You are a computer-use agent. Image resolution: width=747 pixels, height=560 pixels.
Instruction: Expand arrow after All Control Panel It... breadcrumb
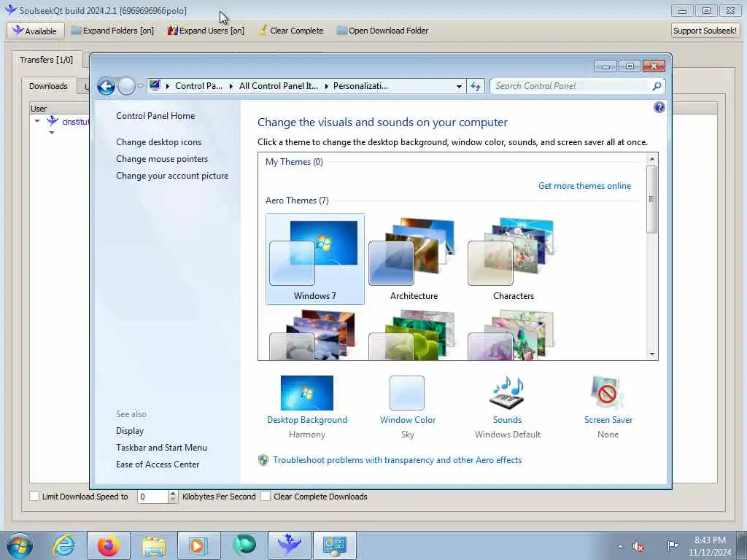coord(326,86)
